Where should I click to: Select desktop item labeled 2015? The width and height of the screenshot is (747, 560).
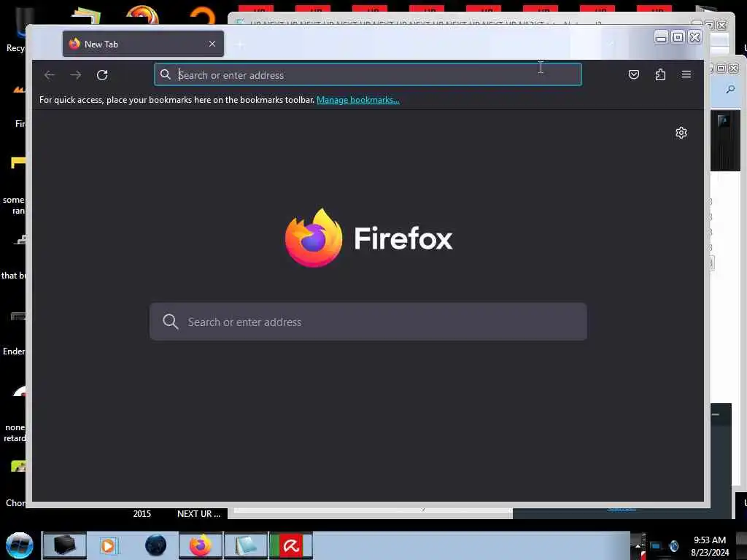click(x=142, y=514)
